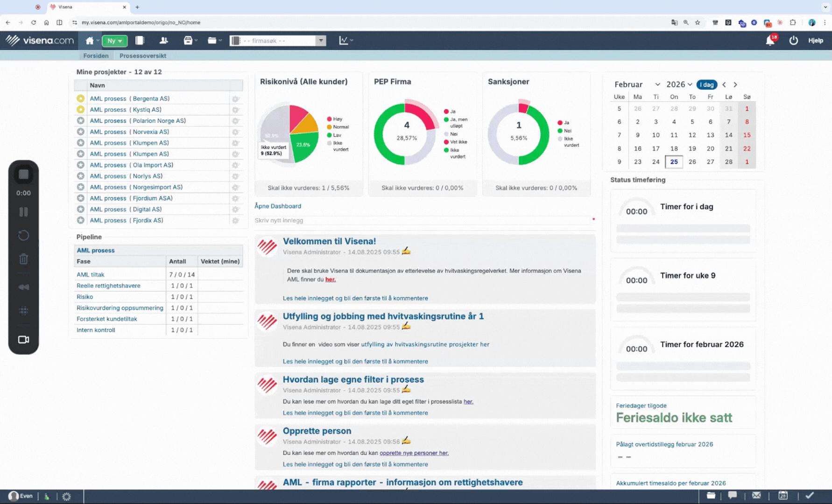832x504 pixels.
Task: Click the red Høy legend dot in Risikonivå
Action: 329,119
